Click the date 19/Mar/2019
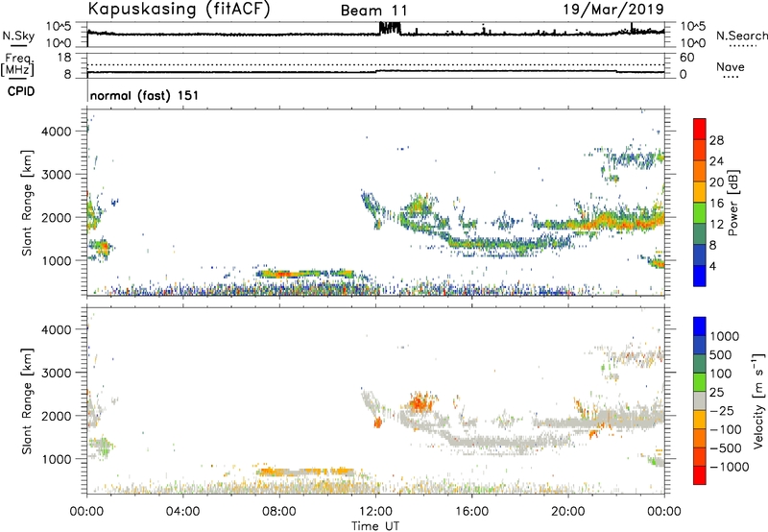This screenshot has width=768, height=532. click(613, 9)
